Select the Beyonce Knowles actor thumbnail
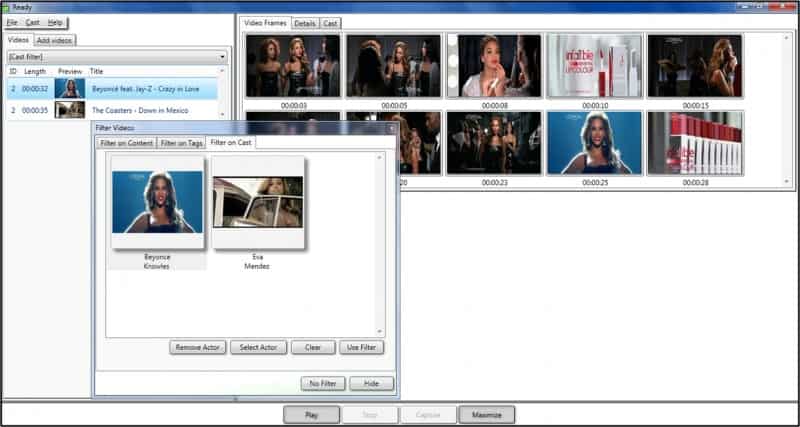The image size is (800, 427). [158, 202]
